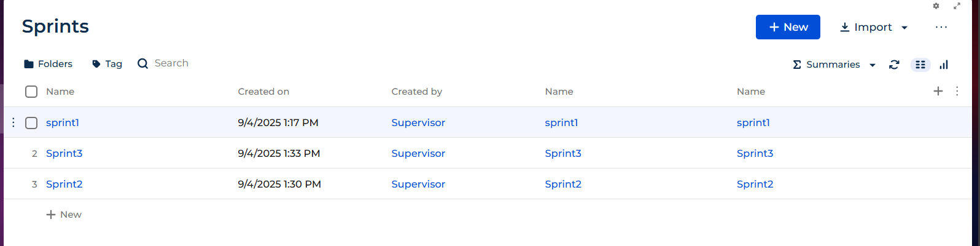Open the Summaries dropdown
Screen dimensions: 980x246
[x=834, y=65]
